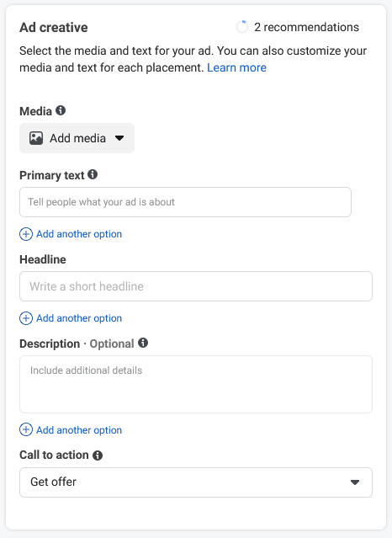Expand the Get offer call to action dropdown
The width and height of the screenshot is (392, 538).
click(x=196, y=482)
